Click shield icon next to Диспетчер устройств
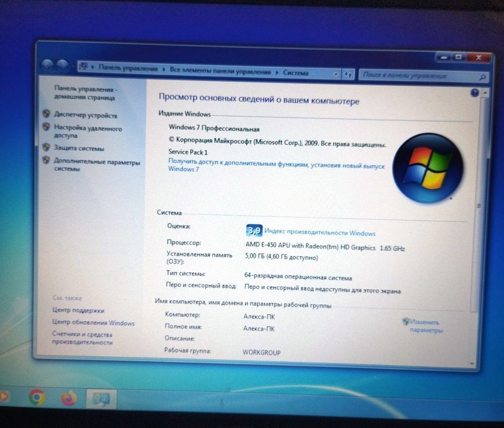504x428 pixels. click(46, 113)
